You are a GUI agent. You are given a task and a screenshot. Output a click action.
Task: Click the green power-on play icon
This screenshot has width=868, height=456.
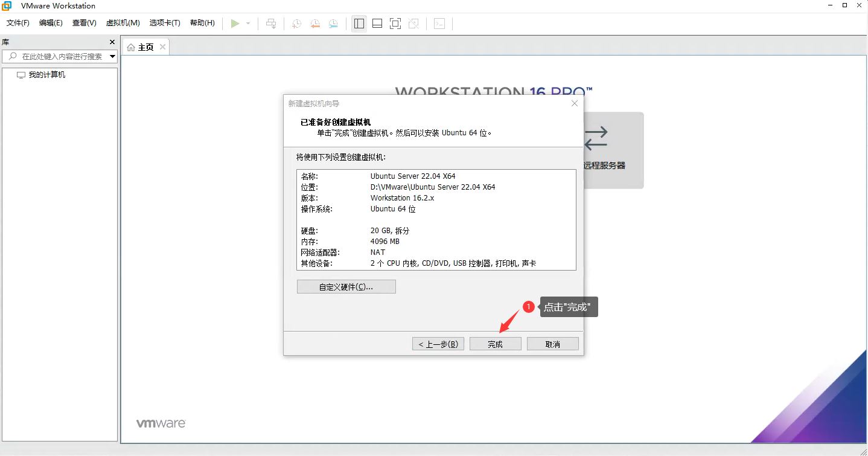point(235,24)
